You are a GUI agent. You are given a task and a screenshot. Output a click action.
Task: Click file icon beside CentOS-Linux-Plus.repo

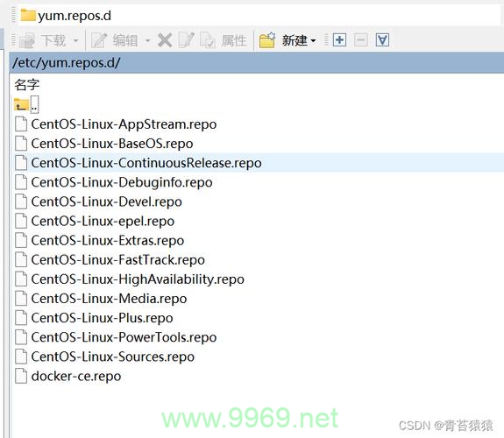click(x=21, y=318)
